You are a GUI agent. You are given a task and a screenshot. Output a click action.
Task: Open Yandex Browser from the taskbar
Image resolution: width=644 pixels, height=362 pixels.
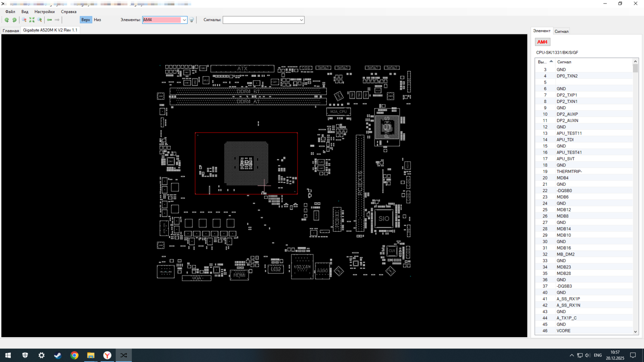107,355
